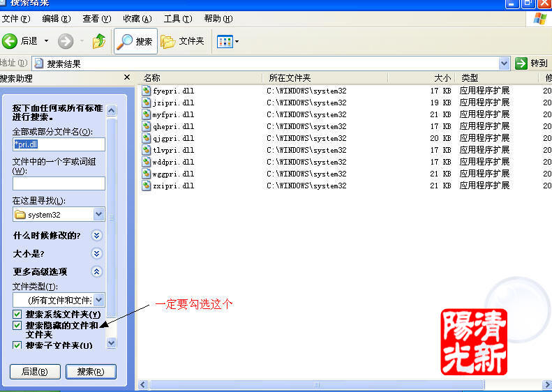Open the Views icon button
Viewport: 552px width, 392px height.
click(x=225, y=42)
